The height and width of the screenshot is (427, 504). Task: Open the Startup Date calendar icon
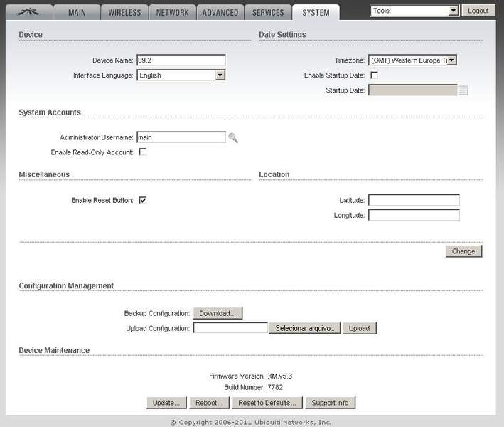point(463,90)
